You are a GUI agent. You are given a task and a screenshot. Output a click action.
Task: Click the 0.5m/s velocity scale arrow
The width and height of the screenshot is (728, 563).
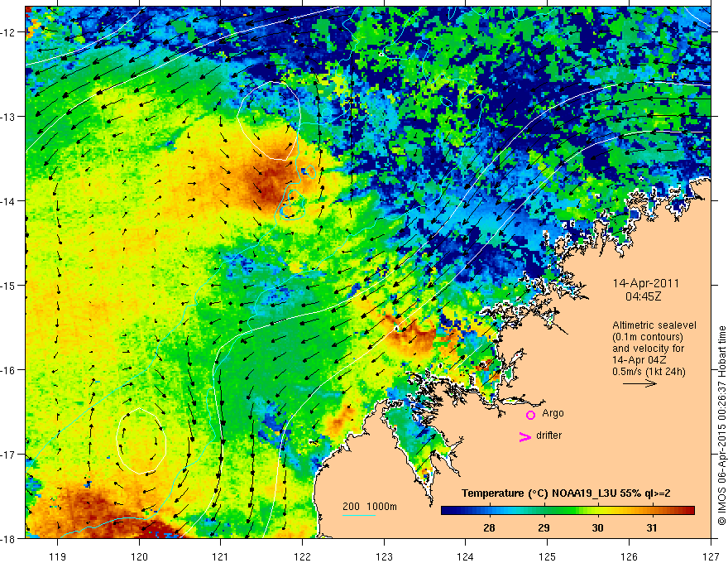[x=639, y=383]
